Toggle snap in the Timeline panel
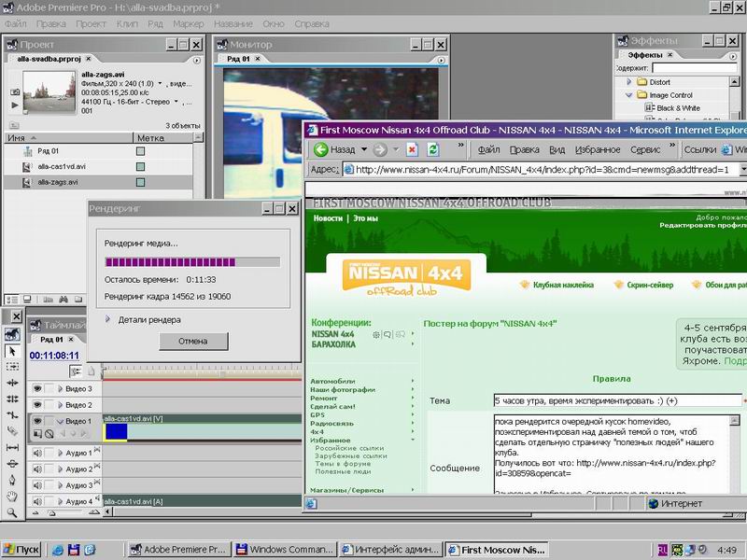Image resolution: width=747 pixels, height=560 pixels. click(76, 371)
